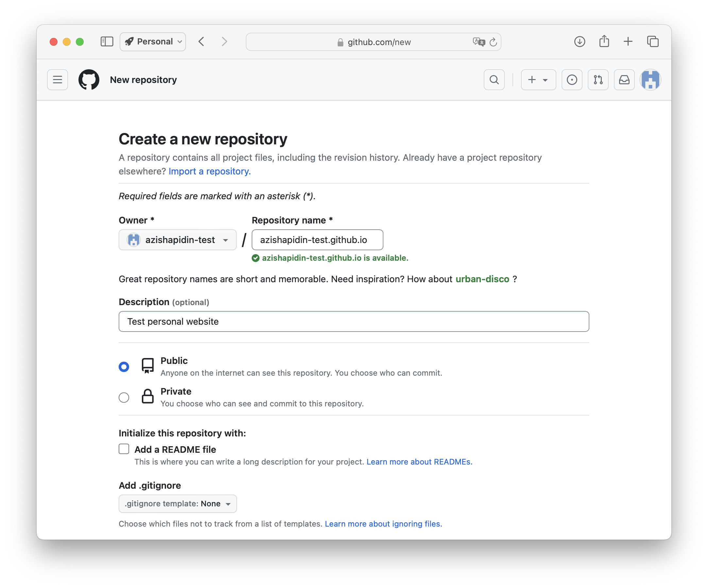Screen dimensions: 708x588
Task: Select the Public visibility radio button
Action: click(x=124, y=367)
